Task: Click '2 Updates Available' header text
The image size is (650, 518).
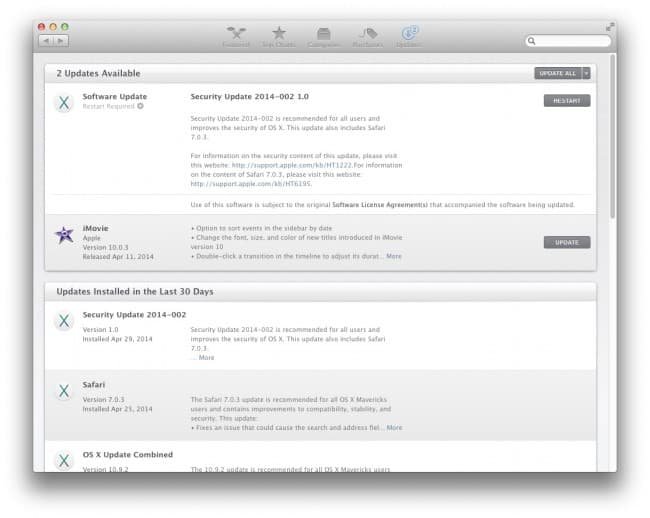Action: [98, 73]
